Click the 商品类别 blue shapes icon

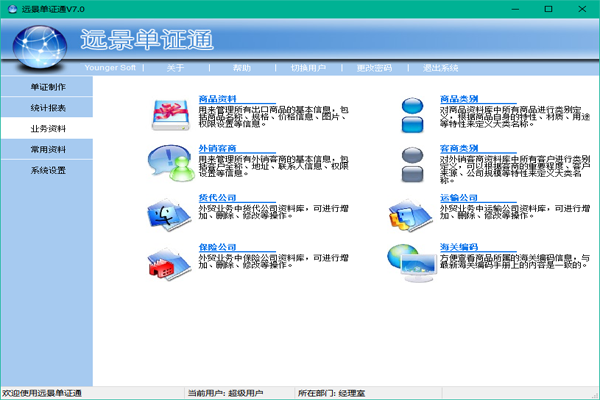point(412,115)
